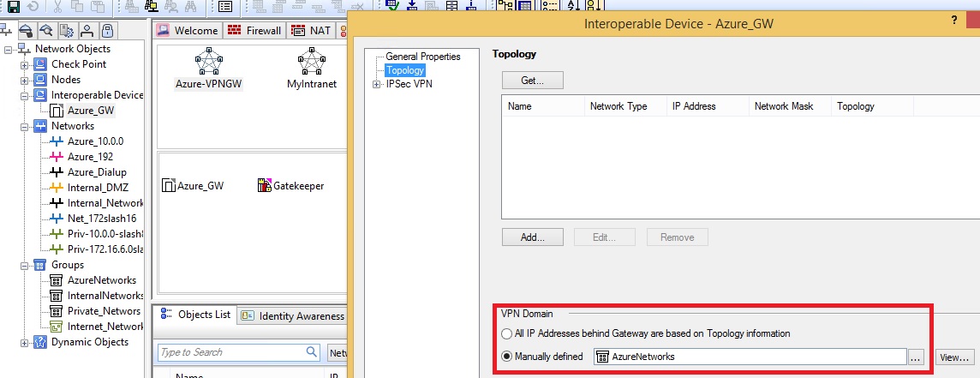The height and width of the screenshot is (378, 980).
Task: Click the Internet_Network group tree icon
Action: tap(57, 327)
